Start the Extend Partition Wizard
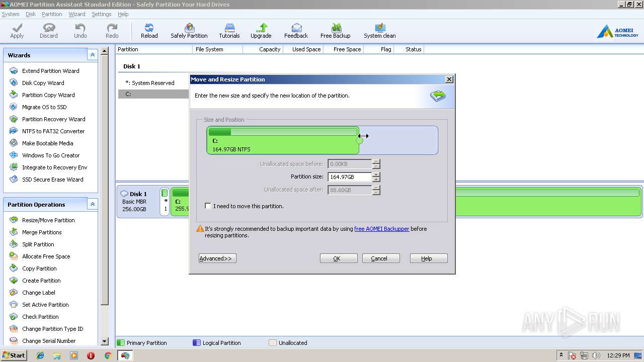The height and width of the screenshot is (362, 644). pos(50,71)
